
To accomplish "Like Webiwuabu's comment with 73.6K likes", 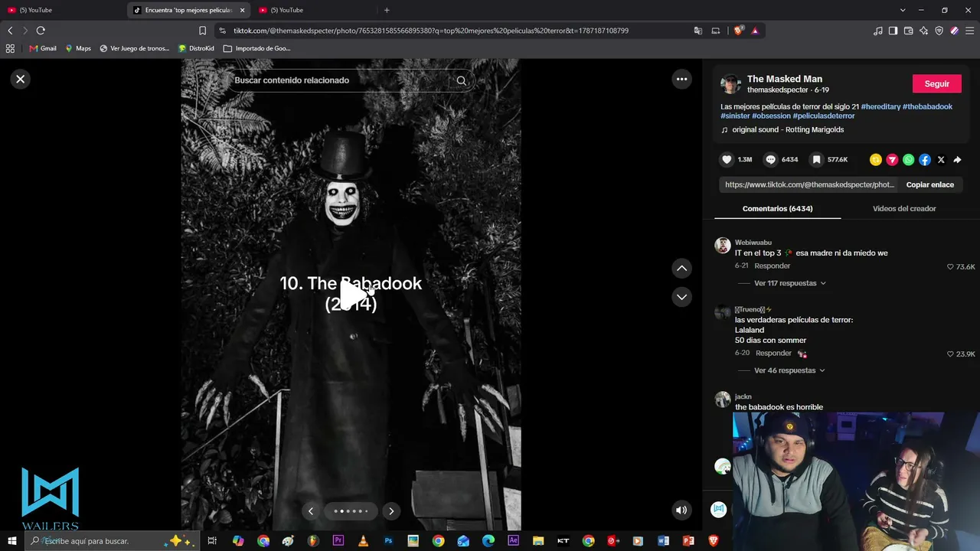I will click(951, 267).
